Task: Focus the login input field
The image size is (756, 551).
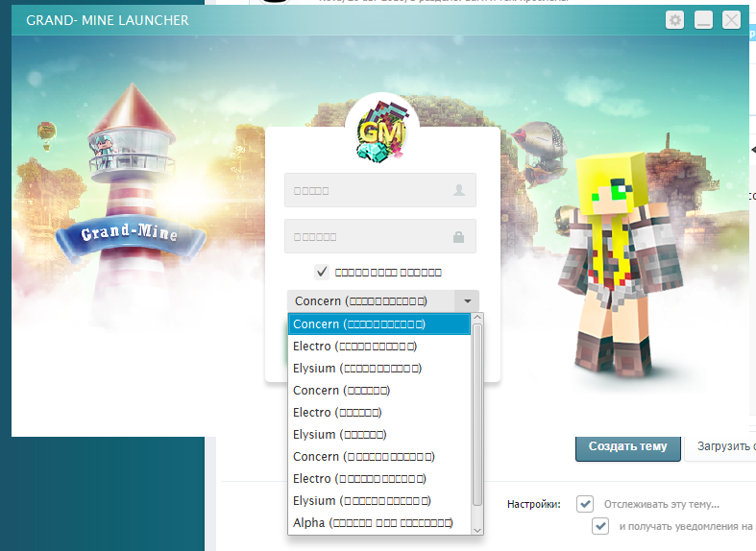Action: tap(380, 190)
